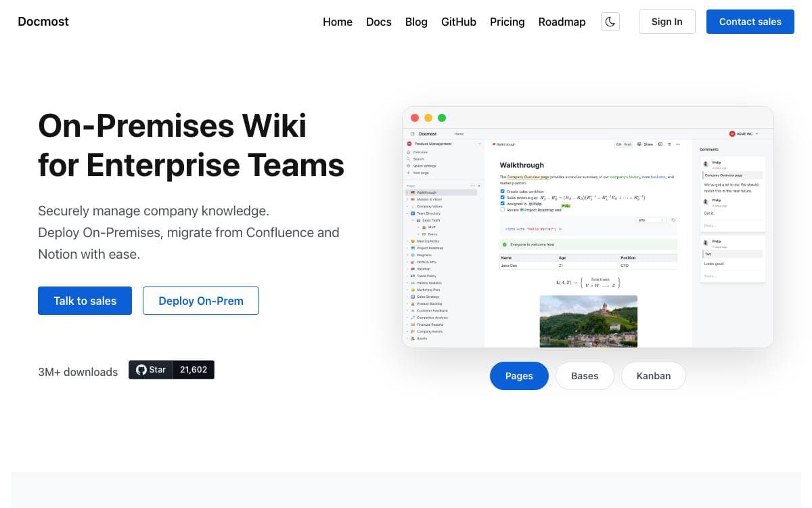Select the Walkthrough page in sidebar tree
Image resolution: width=812 pixels, height=508 pixels.
click(x=441, y=192)
